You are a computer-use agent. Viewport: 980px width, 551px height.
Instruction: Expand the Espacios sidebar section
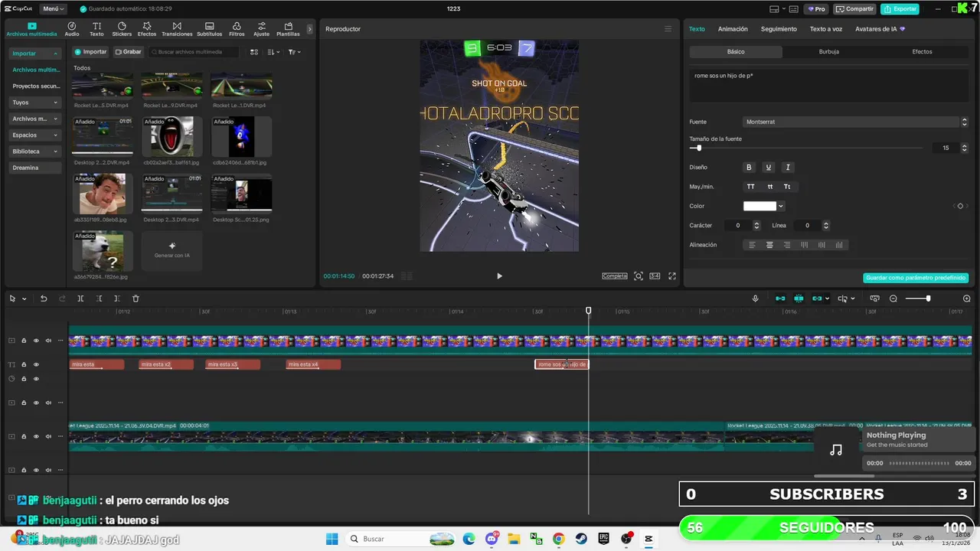tap(35, 135)
